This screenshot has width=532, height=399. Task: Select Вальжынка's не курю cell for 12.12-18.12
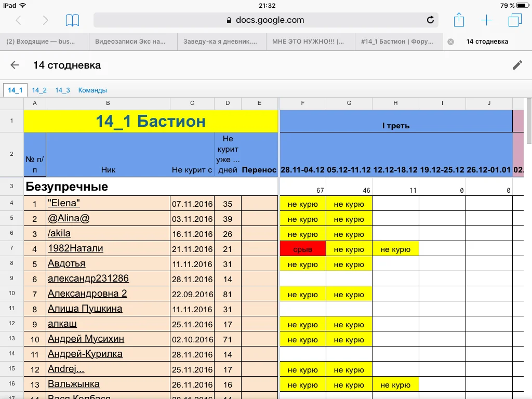[395, 385]
